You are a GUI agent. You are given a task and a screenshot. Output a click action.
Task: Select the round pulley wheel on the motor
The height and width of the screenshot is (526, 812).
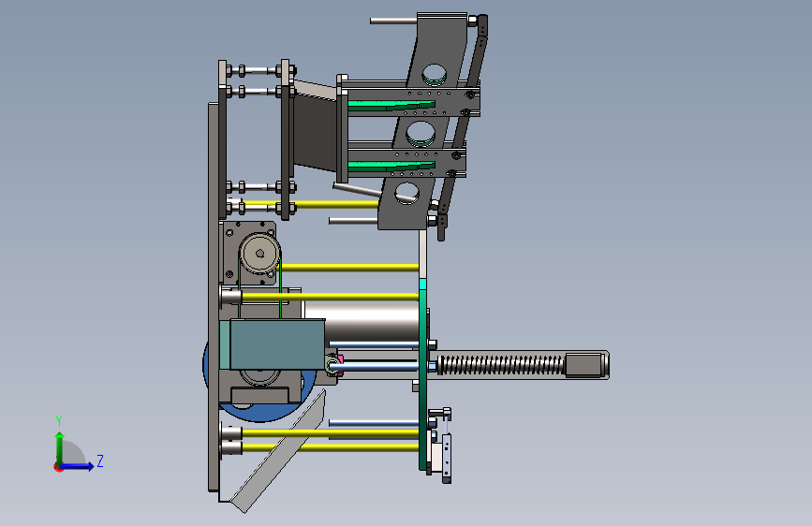(260, 253)
